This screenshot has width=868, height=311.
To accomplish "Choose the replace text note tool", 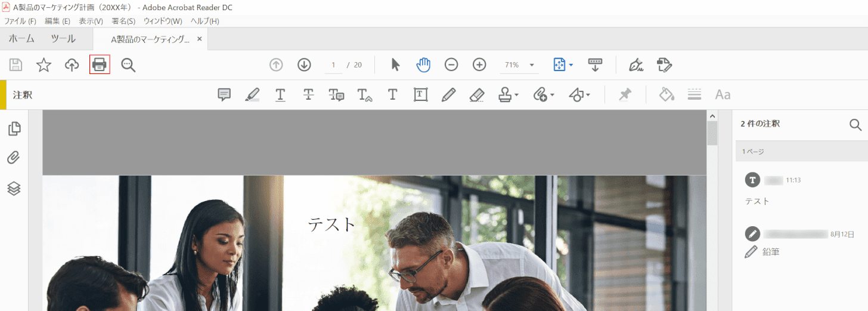I will 336,95.
